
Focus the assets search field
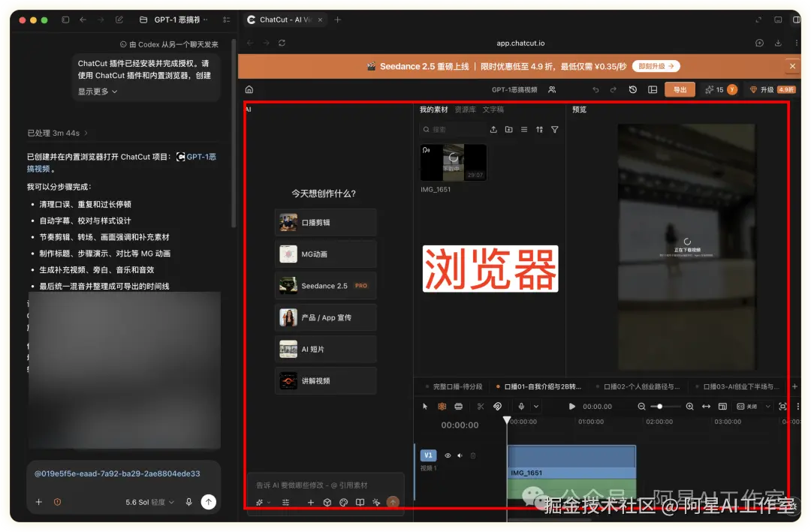(452, 130)
